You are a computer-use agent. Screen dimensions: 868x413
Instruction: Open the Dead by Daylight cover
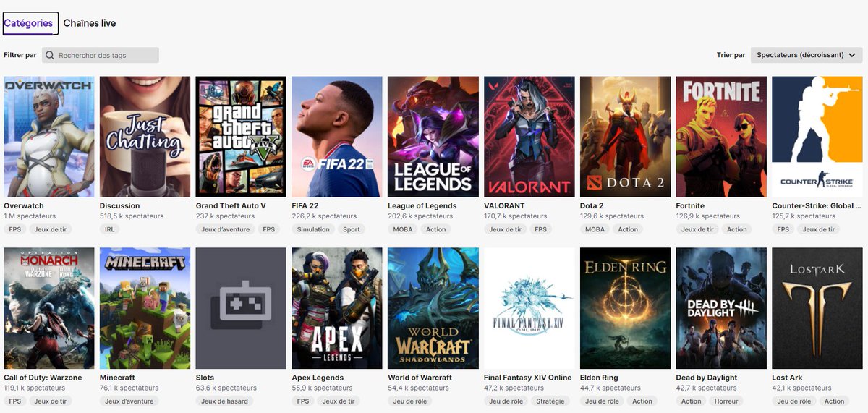click(721, 308)
